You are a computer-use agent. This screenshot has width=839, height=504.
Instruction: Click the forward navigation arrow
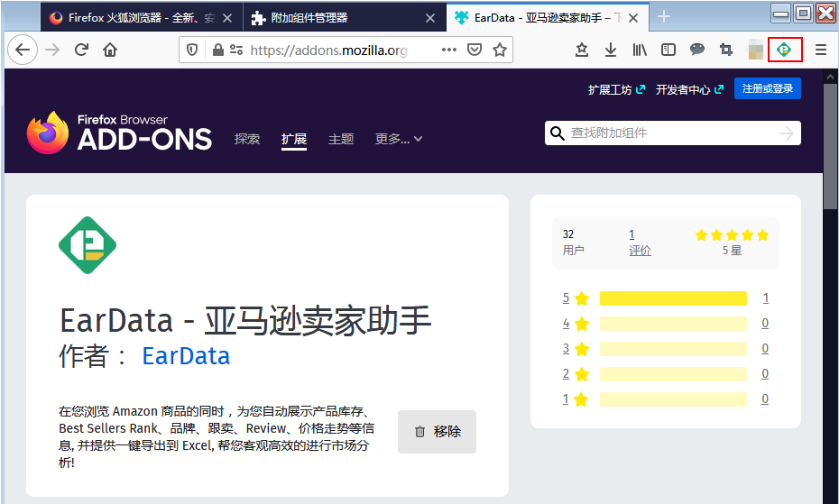point(52,50)
